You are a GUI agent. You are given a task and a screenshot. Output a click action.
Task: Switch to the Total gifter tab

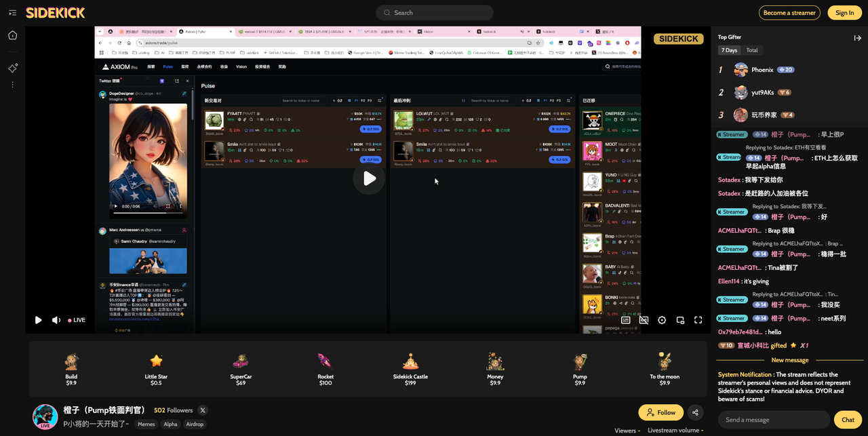point(752,50)
